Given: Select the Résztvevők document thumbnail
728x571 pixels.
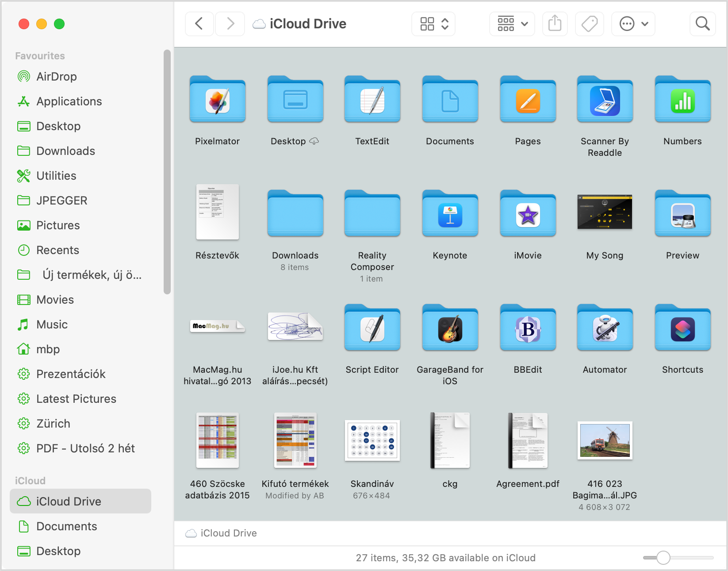Looking at the screenshot, I should tap(217, 212).
